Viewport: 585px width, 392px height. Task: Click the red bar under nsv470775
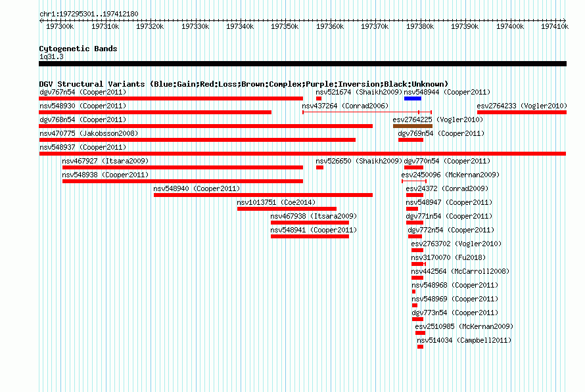pos(197,140)
